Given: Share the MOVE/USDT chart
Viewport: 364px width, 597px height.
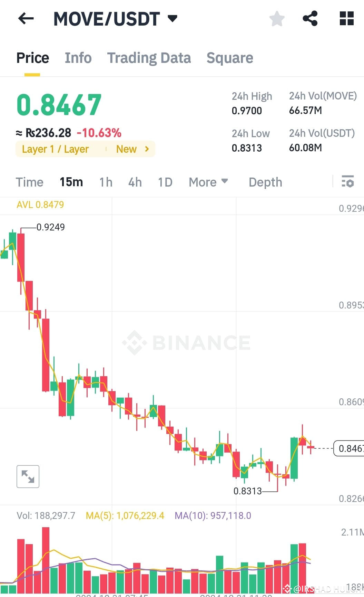Looking at the screenshot, I should [x=310, y=19].
